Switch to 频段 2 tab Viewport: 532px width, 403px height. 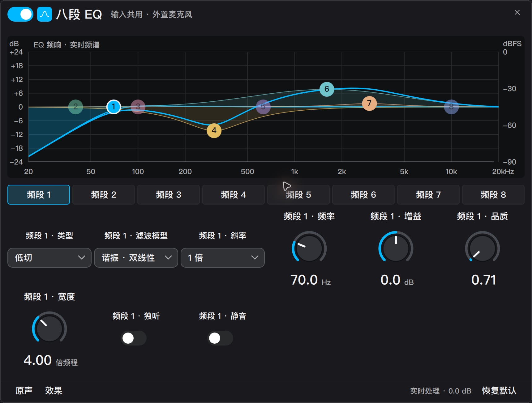click(104, 195)
